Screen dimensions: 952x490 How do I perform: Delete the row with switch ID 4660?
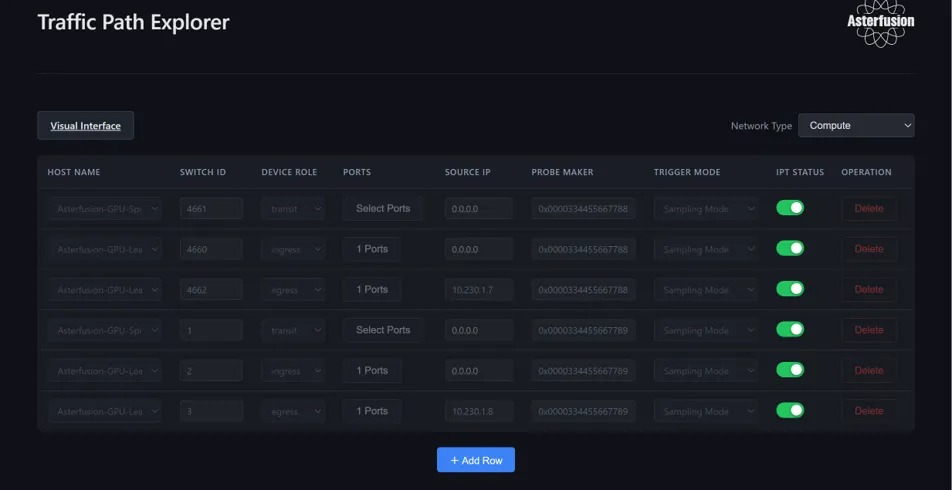tap(868, 249)
